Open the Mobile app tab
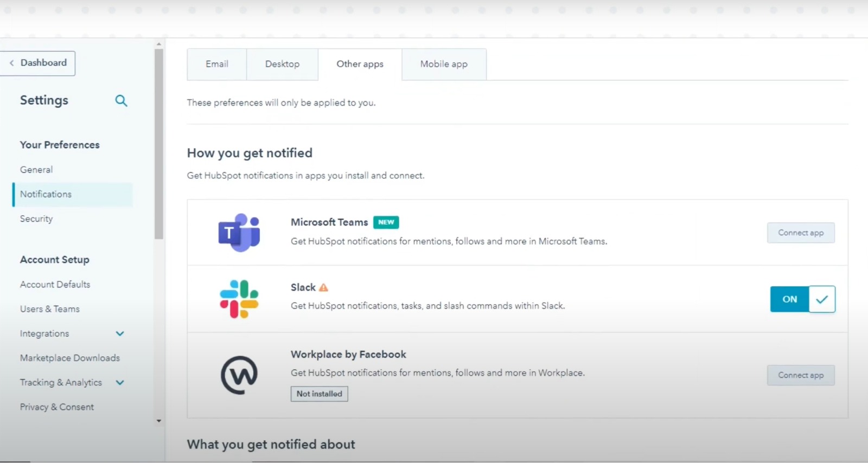Viewport: 868px width, 463px height. pyautogui.click(x=444, y=64)
